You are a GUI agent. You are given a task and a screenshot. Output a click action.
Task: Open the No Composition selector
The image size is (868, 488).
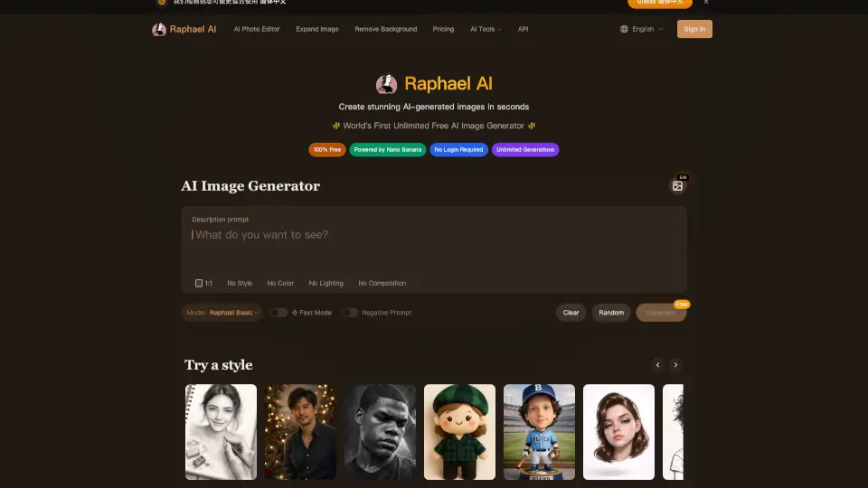(382, 283)
